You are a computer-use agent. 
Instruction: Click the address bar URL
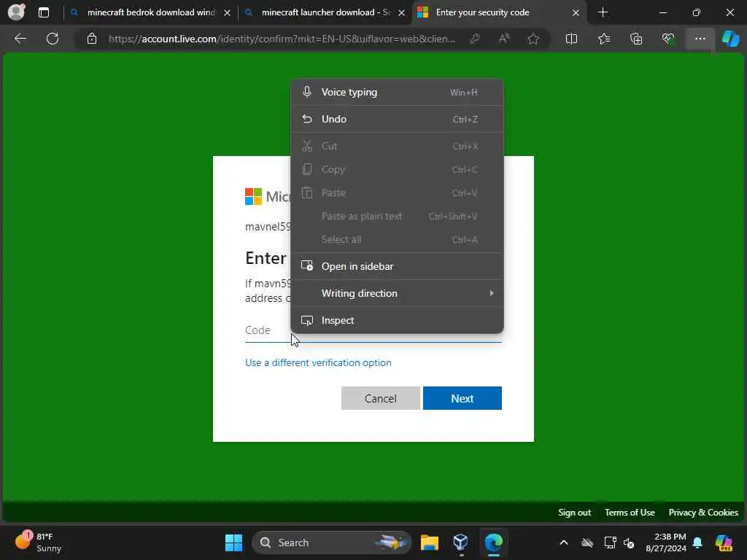point(282,39)
